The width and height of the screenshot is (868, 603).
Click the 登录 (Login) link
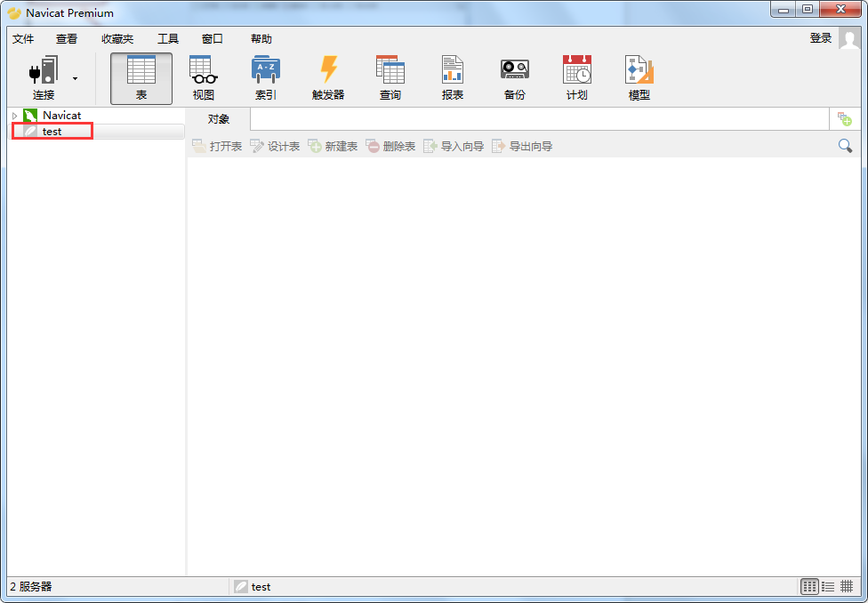[820, 38]
